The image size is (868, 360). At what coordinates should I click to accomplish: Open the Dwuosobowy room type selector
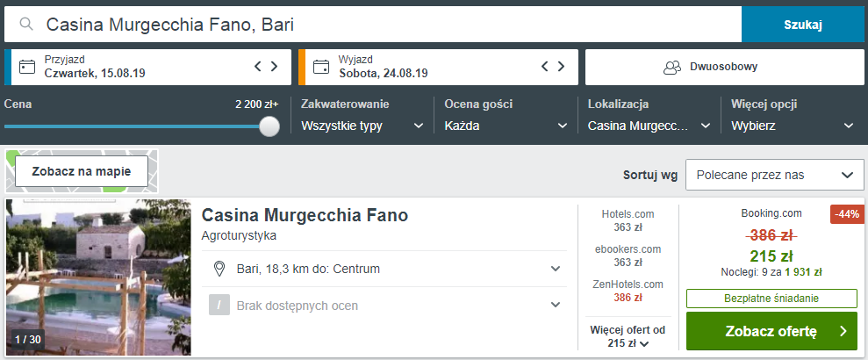(x=725, y=67)
